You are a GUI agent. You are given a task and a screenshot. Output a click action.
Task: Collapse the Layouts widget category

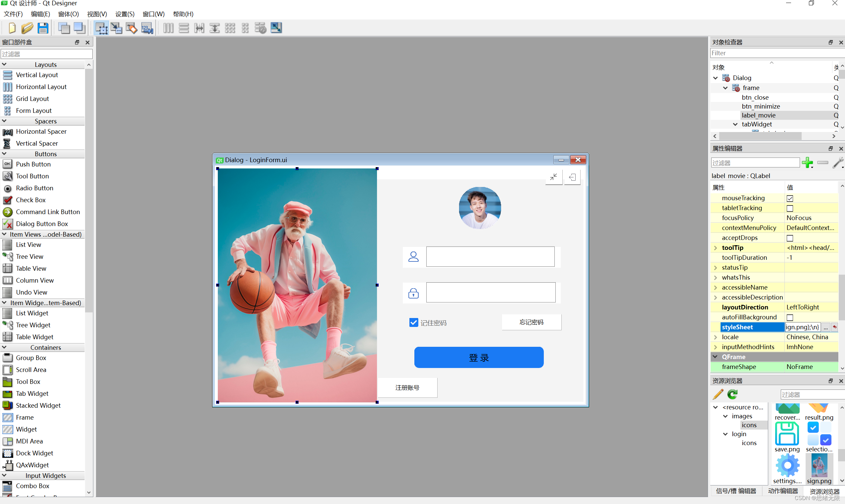coord(4,65)
